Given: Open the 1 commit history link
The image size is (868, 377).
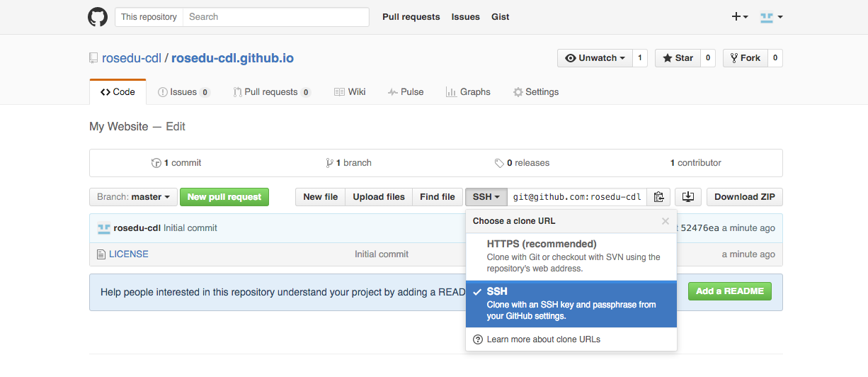Looking at the screenshot, I should 176,163.
